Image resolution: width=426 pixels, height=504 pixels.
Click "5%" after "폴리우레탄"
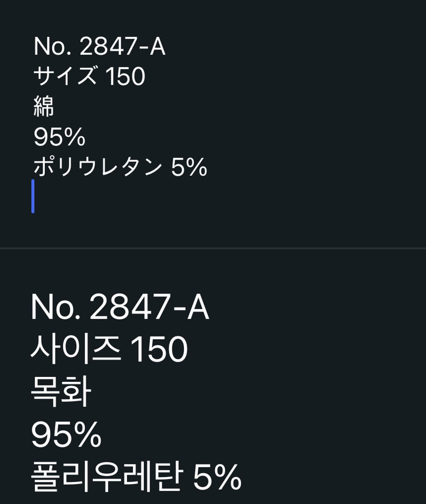coord(217,477)
